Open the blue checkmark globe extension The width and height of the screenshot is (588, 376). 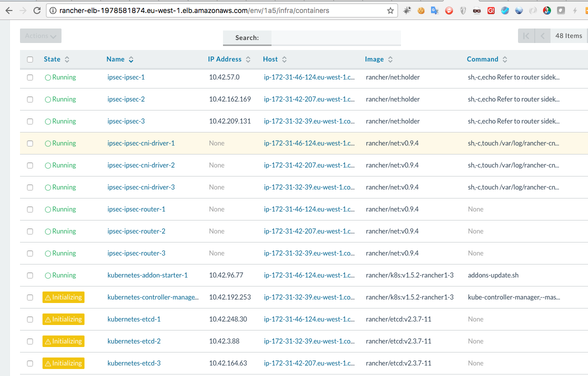(x=505, y=11)
